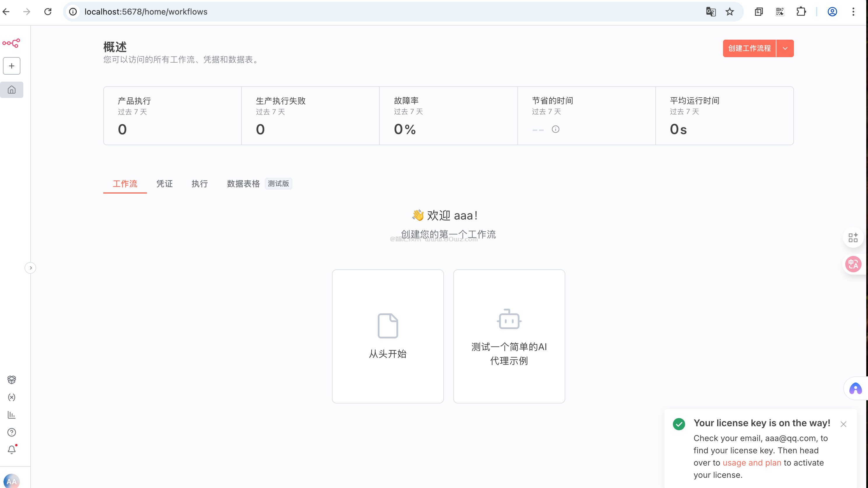Click the time saved info icon
This screenshot has height=488, width=868.
click(x=556, y=129)
